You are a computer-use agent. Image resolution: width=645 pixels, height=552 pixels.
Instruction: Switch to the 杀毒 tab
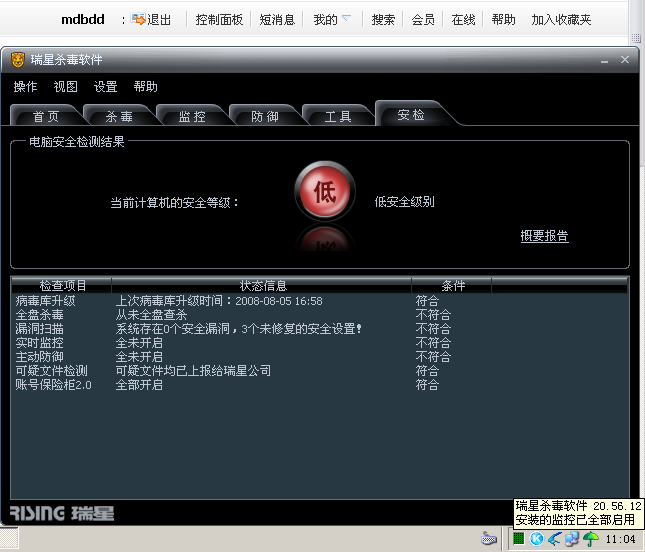coord(119,116)
